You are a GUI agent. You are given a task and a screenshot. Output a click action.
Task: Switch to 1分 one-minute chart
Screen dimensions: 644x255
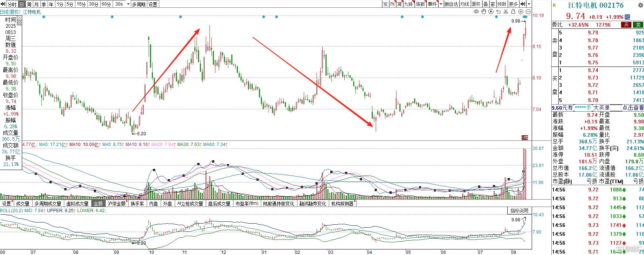(x=60, y=4)
